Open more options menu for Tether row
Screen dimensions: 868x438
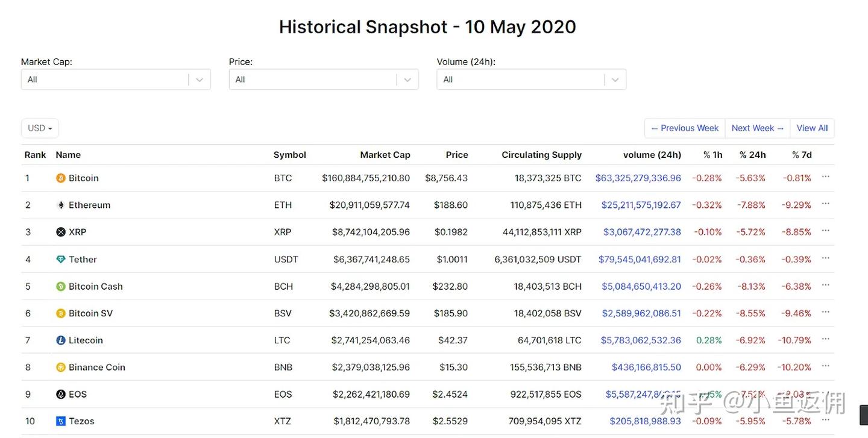(x=825, y=258)
